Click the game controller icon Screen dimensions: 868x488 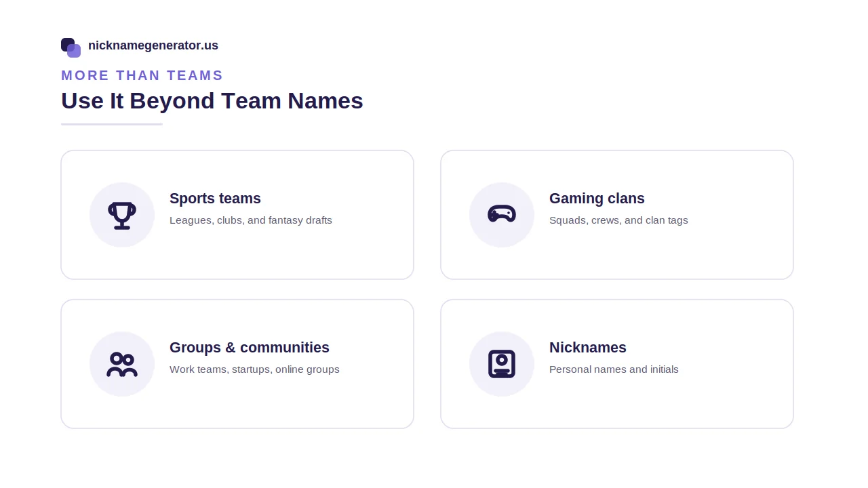[x=502, y=213]
